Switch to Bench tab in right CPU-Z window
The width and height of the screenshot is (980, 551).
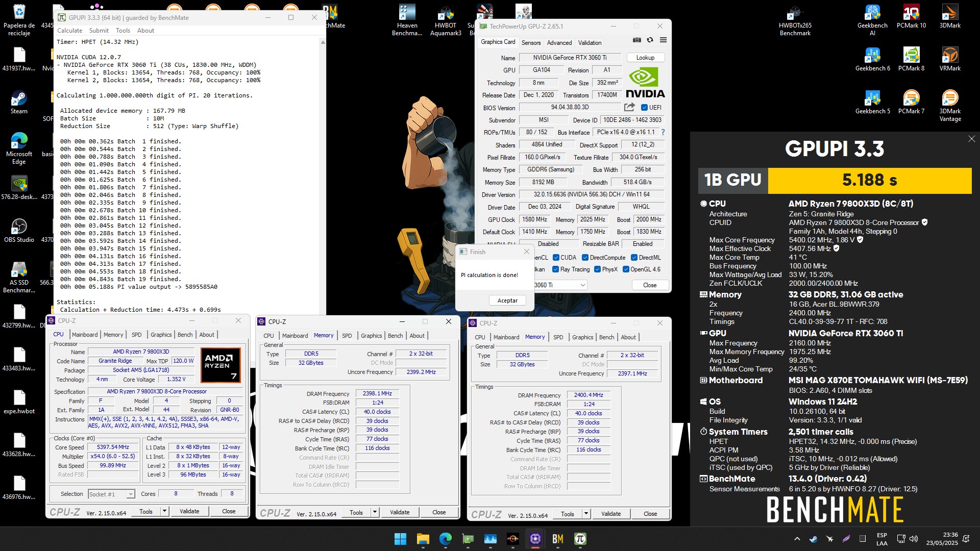click(606, 337)
